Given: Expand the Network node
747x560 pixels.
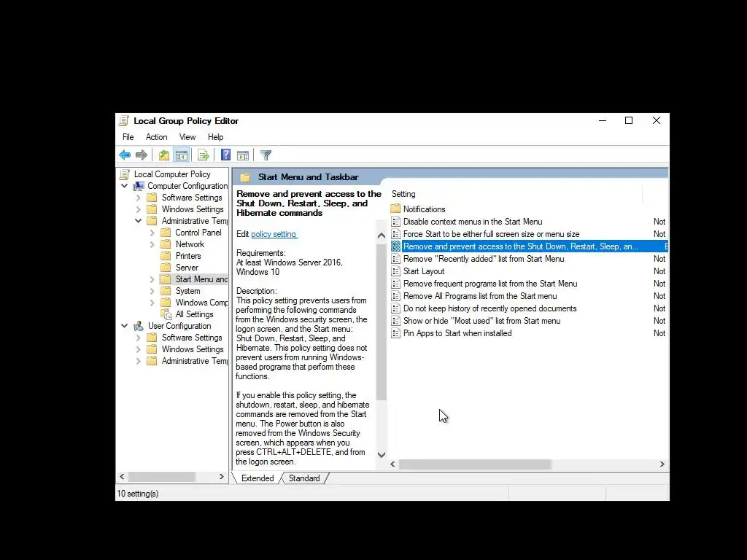Looking at the screenshot, I should (152, 244).
